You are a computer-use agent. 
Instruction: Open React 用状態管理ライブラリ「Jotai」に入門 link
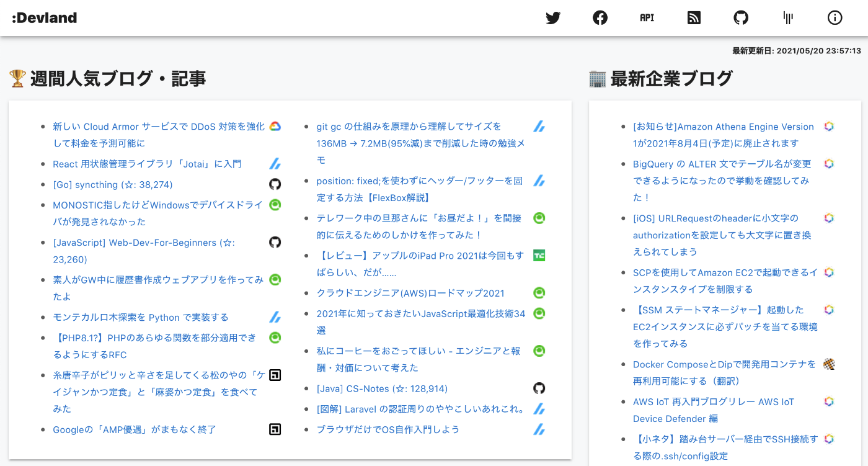tap(147, 164)
